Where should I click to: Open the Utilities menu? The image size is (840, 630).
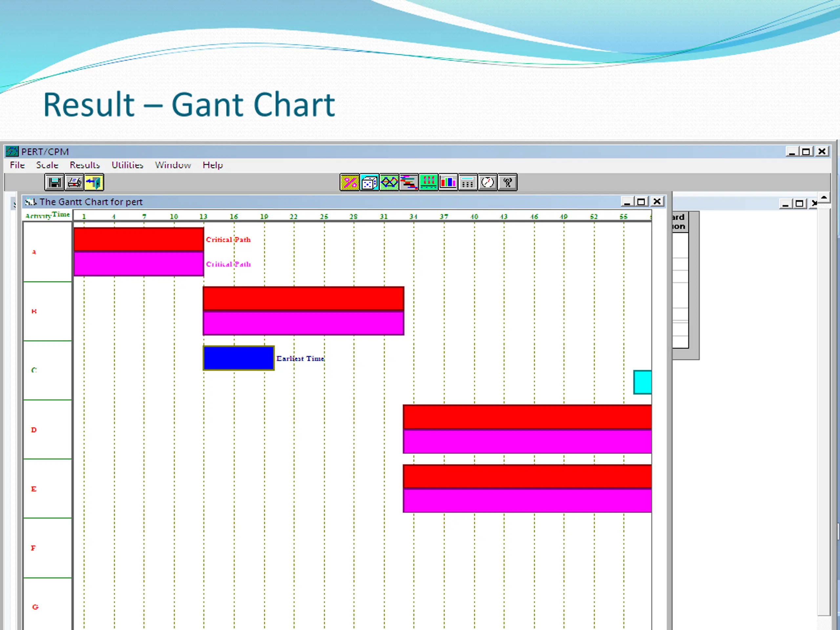127,165
